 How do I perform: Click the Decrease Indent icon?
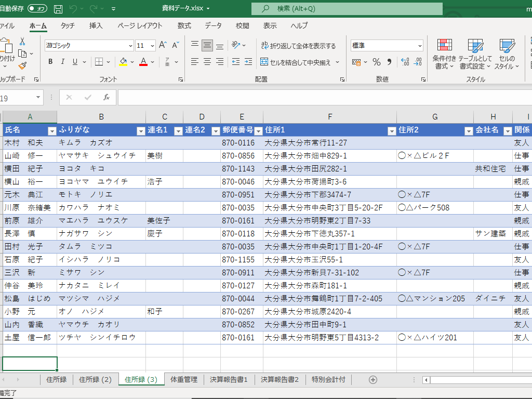pyautogui.click(x=236, y=62)
